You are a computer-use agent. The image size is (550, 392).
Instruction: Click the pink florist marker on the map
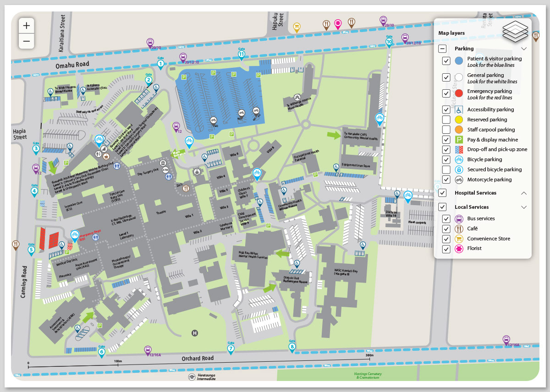pos(338,24)
